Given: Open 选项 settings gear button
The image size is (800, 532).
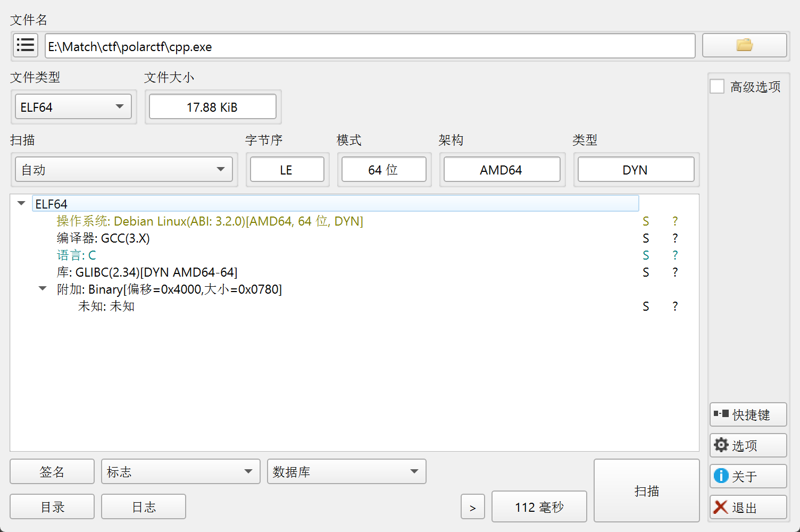Looking at the screenshot, I should 748,445.
